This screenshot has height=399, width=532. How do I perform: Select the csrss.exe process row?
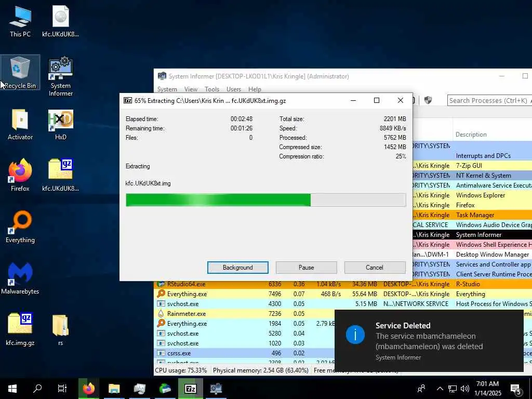245,353
